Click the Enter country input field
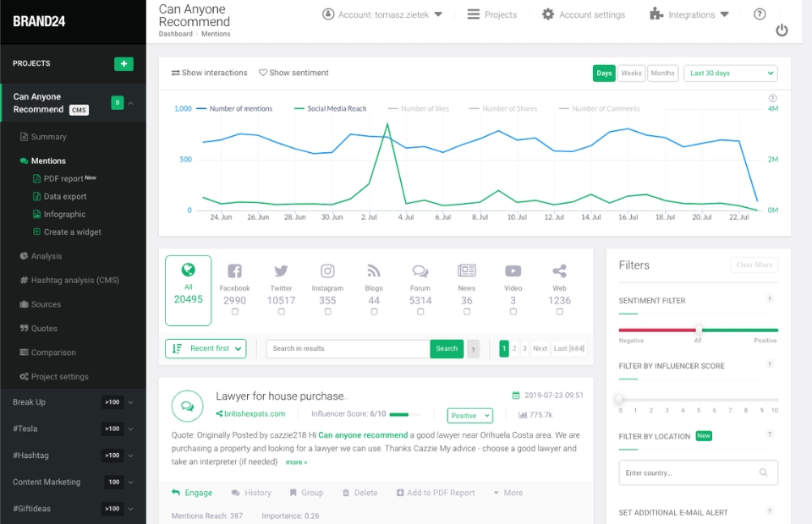 tap(692, 473)
